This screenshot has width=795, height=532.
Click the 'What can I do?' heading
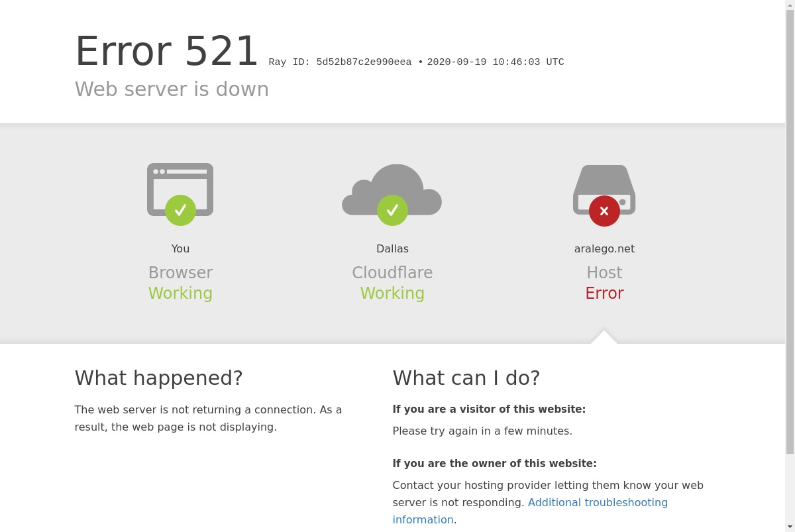[466, 378]
